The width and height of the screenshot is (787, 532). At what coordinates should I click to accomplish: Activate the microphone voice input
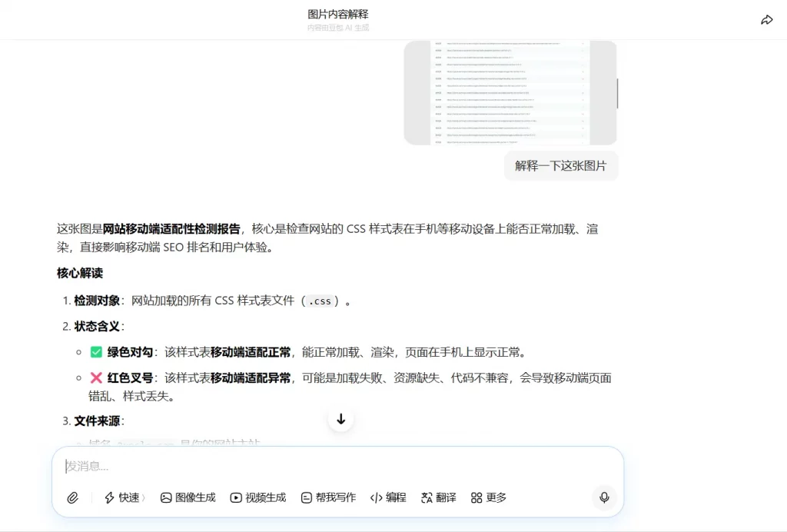(604, 497)
